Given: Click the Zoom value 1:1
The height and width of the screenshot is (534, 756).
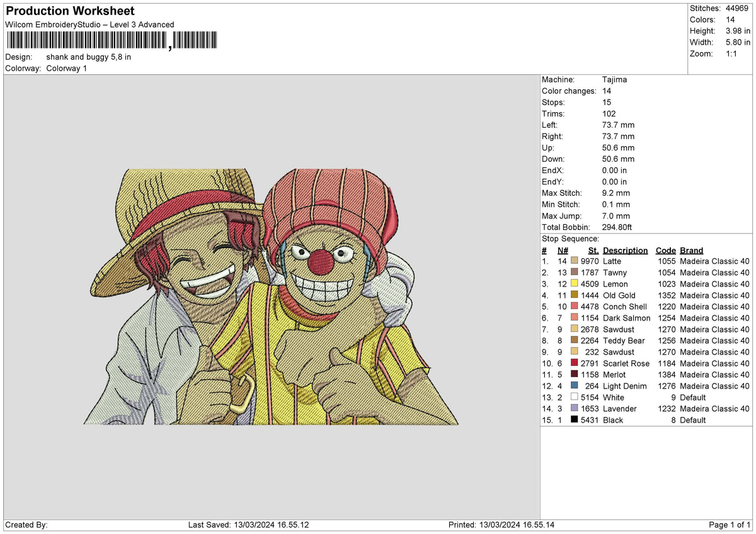Looking at the screenshot, I should [x=731, y=54].
